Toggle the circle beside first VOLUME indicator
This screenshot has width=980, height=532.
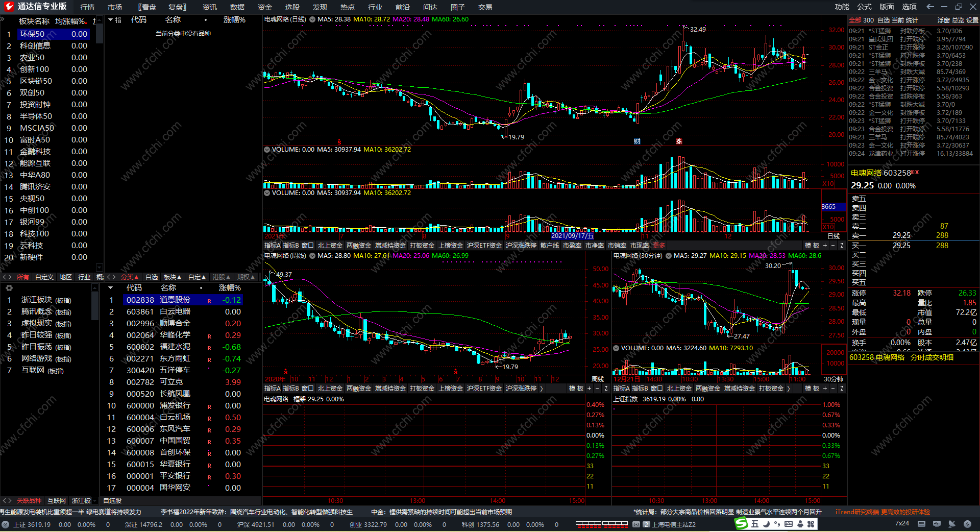click(x=267, y=150)
